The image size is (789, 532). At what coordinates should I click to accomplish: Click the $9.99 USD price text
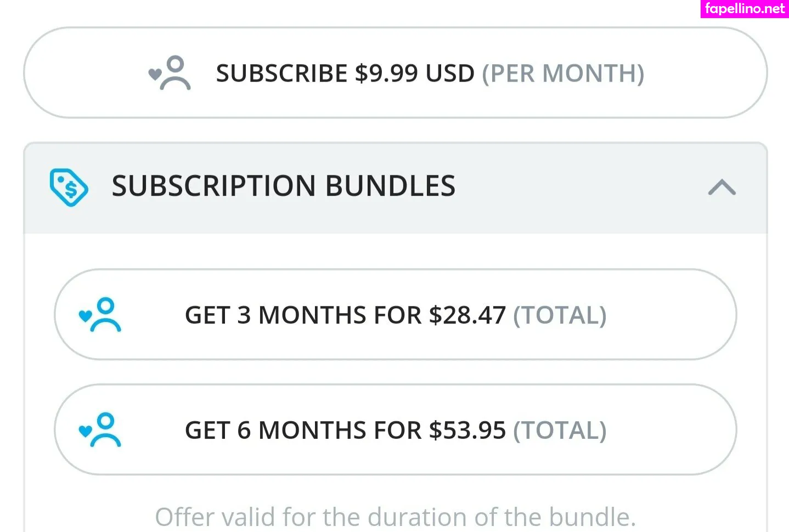pos(414,73)
